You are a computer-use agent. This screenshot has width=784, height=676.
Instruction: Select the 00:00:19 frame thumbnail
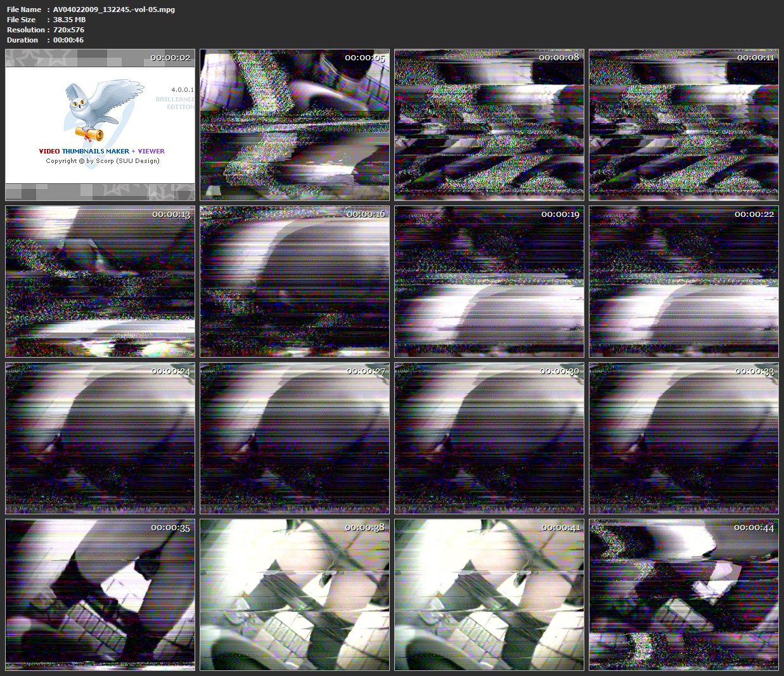489,282
